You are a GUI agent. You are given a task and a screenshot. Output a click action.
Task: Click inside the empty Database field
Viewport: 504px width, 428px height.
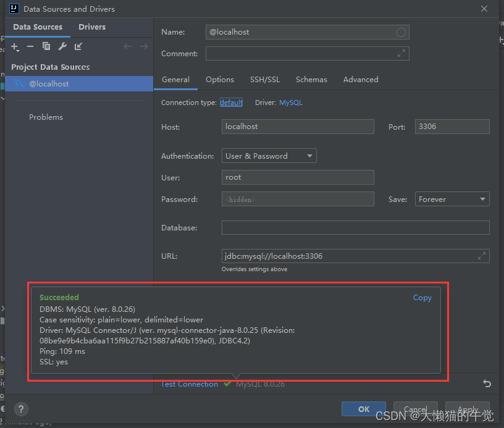(x=356, y=228)
